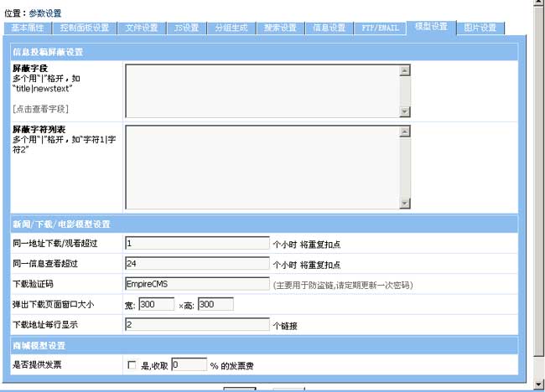Click 屏蔽字符列表 textarea scroll up arrow
Screen dimensions: 545x392
(x=404, y=132)
